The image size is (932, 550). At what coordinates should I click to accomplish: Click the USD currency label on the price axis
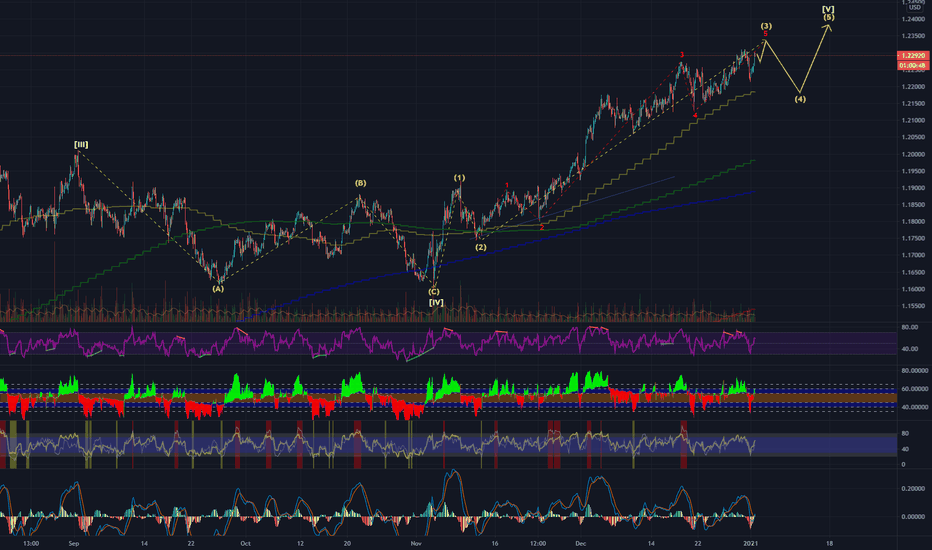tap(914, 8)
